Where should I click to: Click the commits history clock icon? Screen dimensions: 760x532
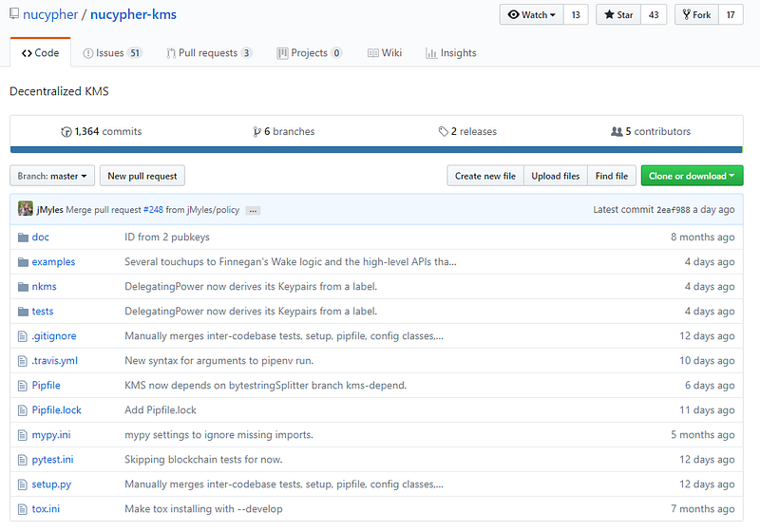click(x=66, y=132)
